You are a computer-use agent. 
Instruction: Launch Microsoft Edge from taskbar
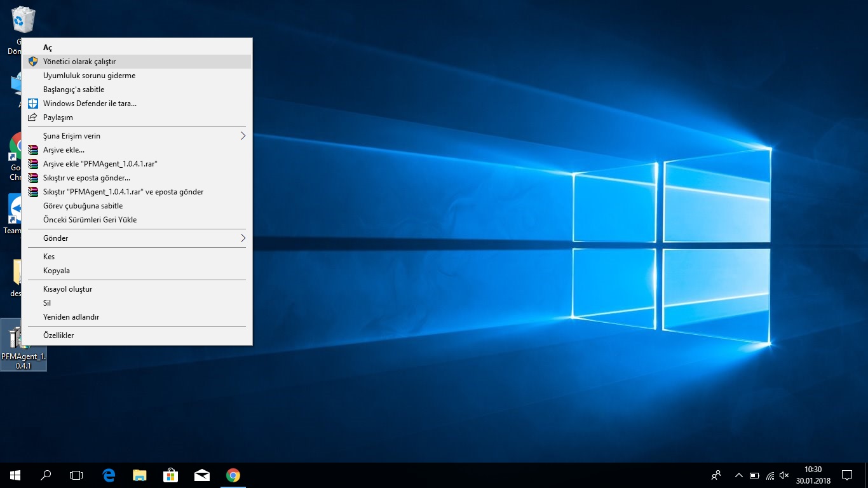click(109, 475)
